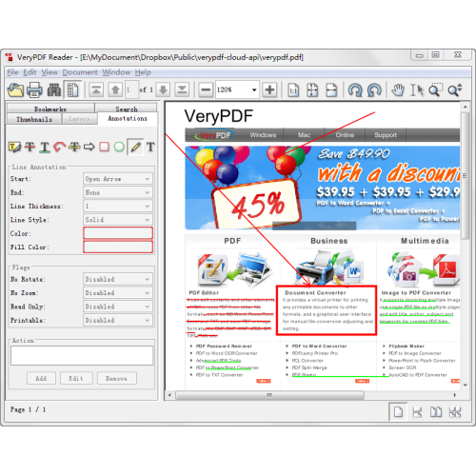Screen dimensions: 476x476
Task: Click the zoom in plus button
Action: pyautogui.click(x=269, y=89)
